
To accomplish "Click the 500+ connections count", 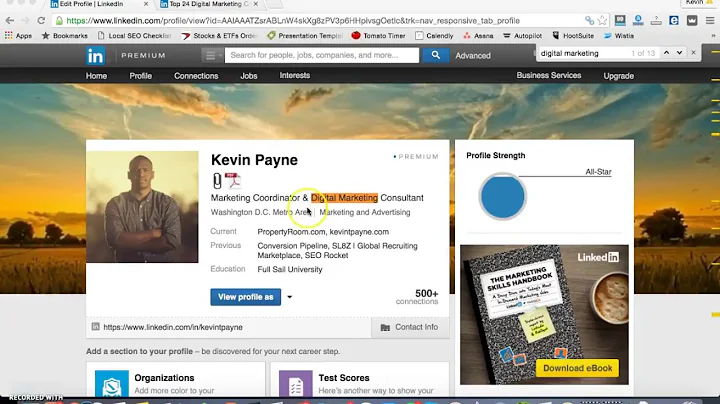I will click(417, 297).
